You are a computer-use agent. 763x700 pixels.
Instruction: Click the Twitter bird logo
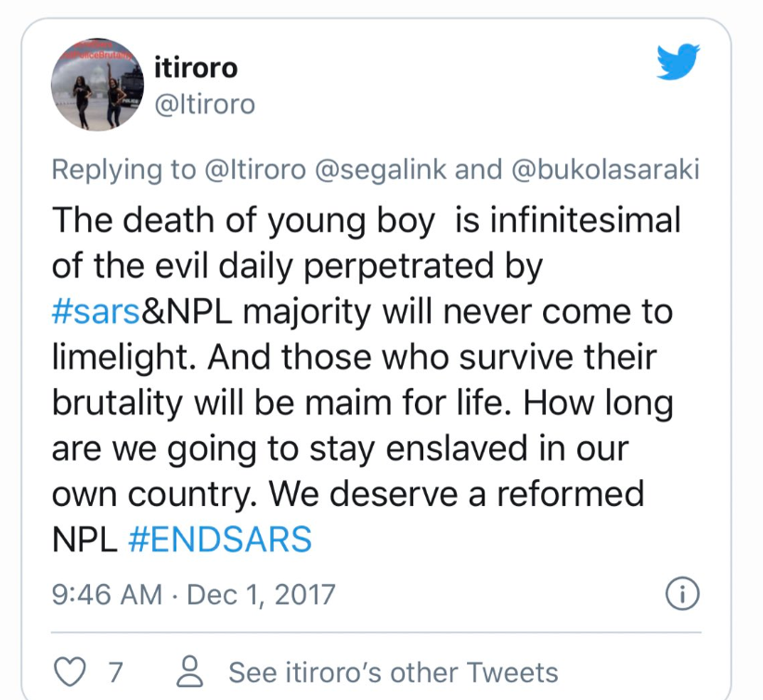(678, 62)
